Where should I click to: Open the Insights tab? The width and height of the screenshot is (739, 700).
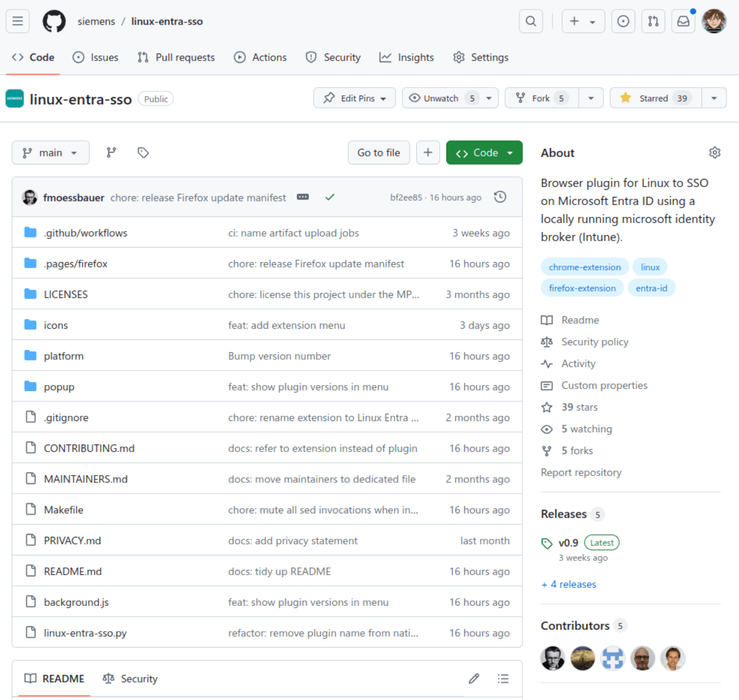pos(407,58)
